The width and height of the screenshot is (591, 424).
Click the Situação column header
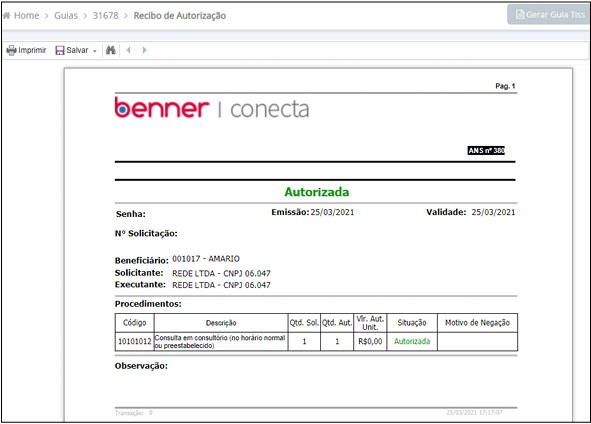(412, 323)
